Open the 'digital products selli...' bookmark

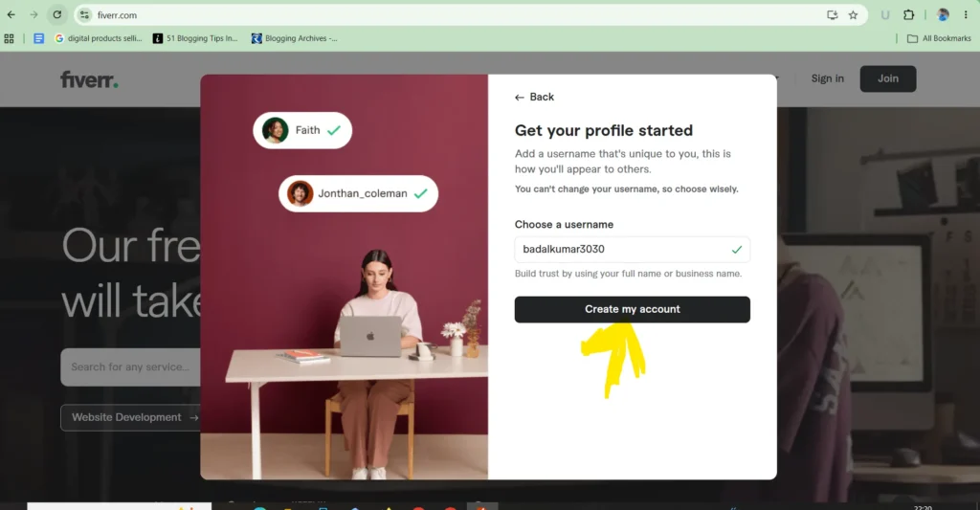click(x=99, y=38)
